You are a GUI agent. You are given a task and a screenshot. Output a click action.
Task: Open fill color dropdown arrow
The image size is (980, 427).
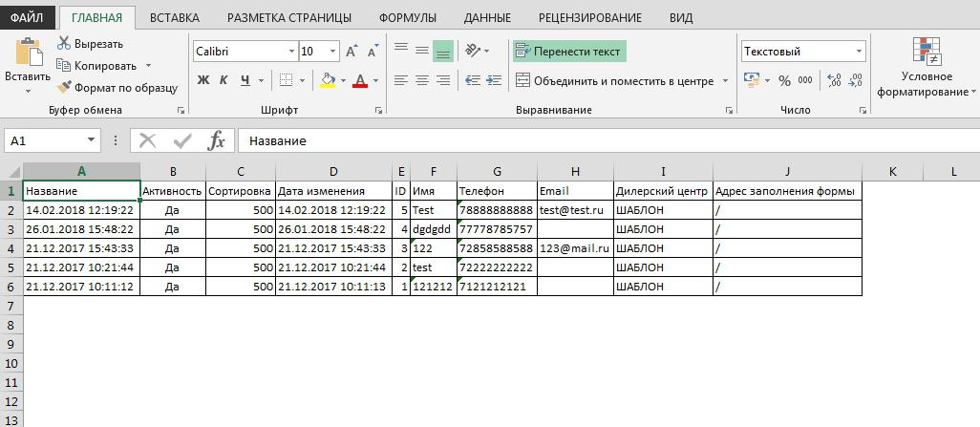tap(343, 80)
